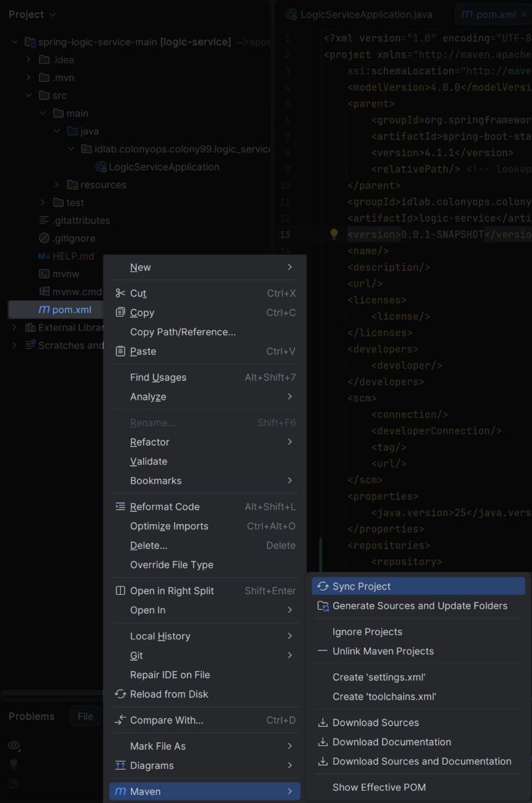Click the Generate Sources folder icon
The image size is (532, 803).
[322, 605]
